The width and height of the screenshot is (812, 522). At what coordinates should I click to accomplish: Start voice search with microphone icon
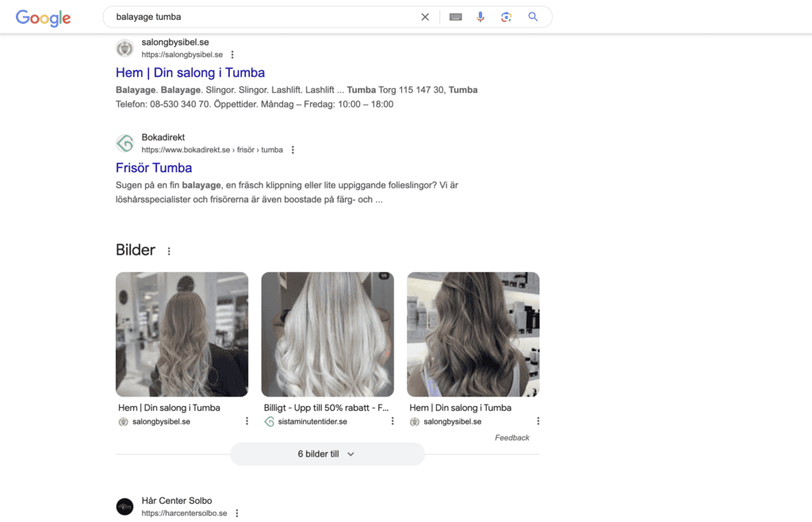point(481,17)
